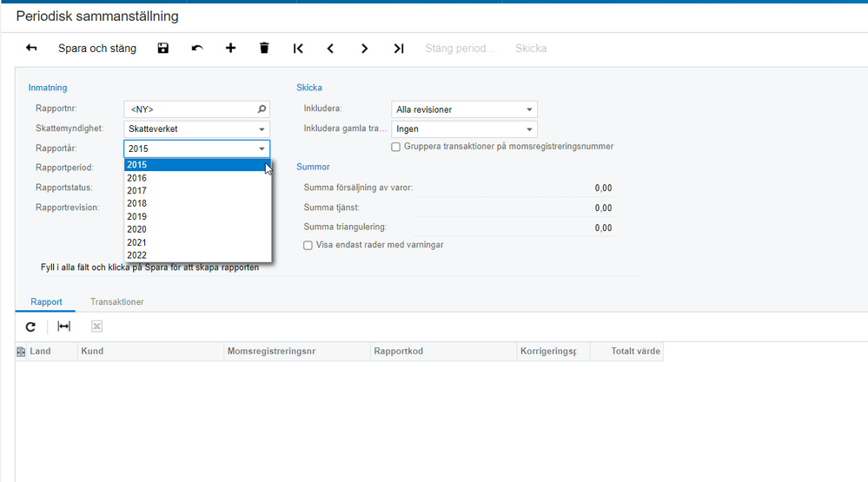Undo changes with the curved arrow icon
Viewport: 868px width, 482px height.
(x=197, y=48)
